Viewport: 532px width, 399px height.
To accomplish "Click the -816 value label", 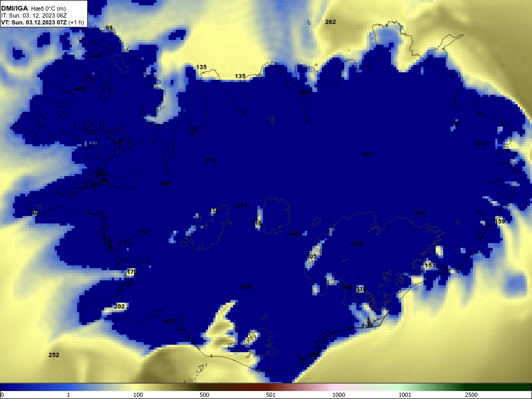I will 210,160.
